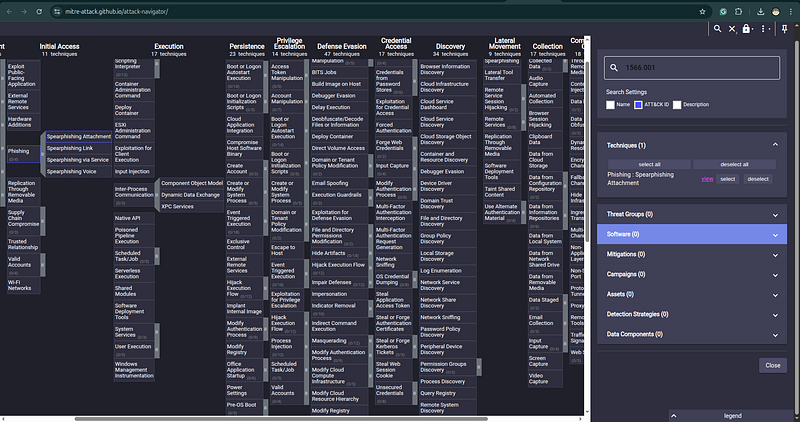The width and height of the screenshot is (800, 422).
Task: Close the search sidebar with Close button
Action: tap(772, 365)
